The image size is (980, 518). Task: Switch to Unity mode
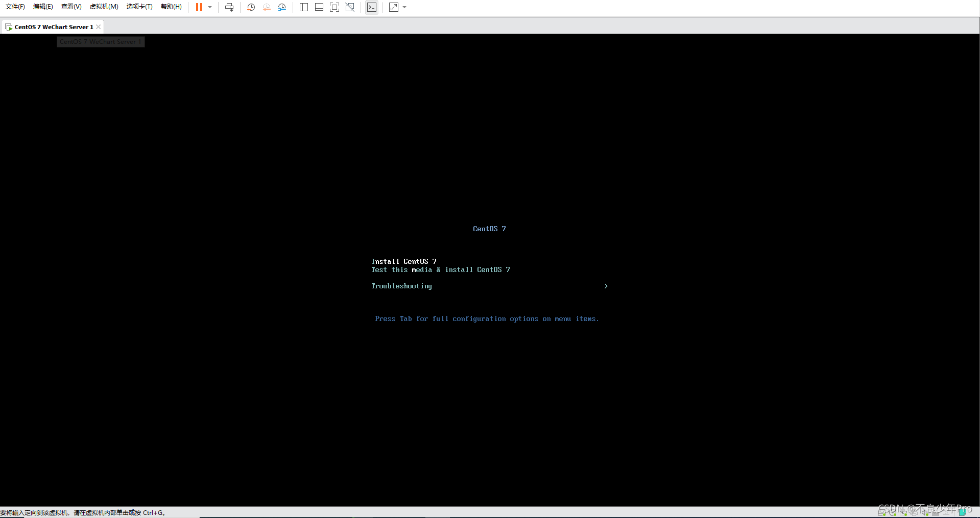point(350,7)
